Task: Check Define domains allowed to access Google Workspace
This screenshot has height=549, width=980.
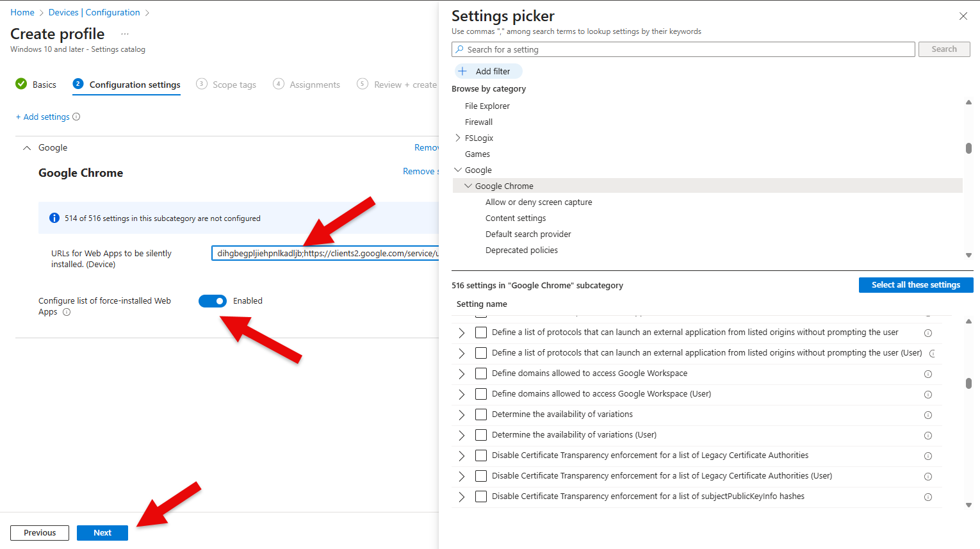Action: 481,373
